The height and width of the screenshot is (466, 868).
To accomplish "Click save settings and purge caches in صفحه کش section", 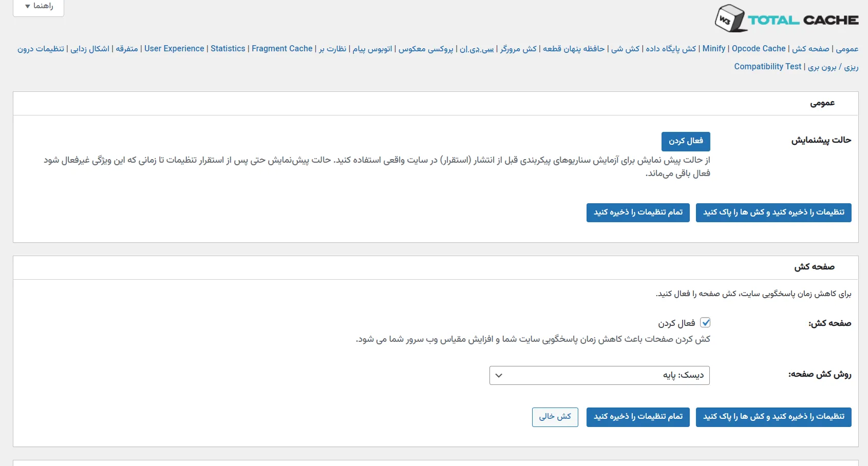I will click(x=773, y=417).
